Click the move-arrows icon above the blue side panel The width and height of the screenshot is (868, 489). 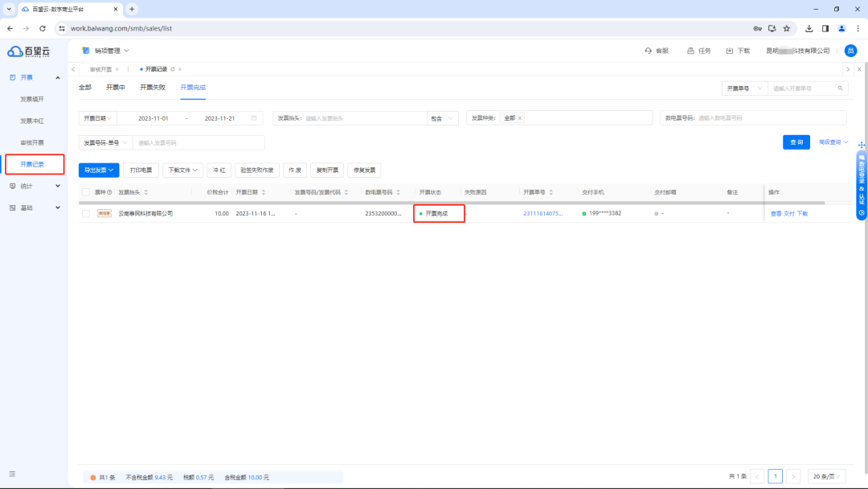(x=862, y=145)
